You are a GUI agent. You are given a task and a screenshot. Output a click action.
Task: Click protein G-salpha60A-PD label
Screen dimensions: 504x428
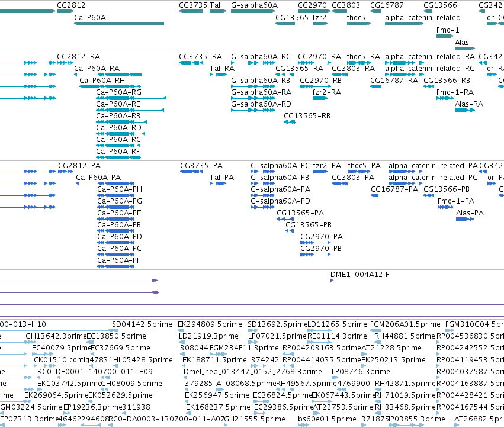pyautogui.click(x=280, y=201)
